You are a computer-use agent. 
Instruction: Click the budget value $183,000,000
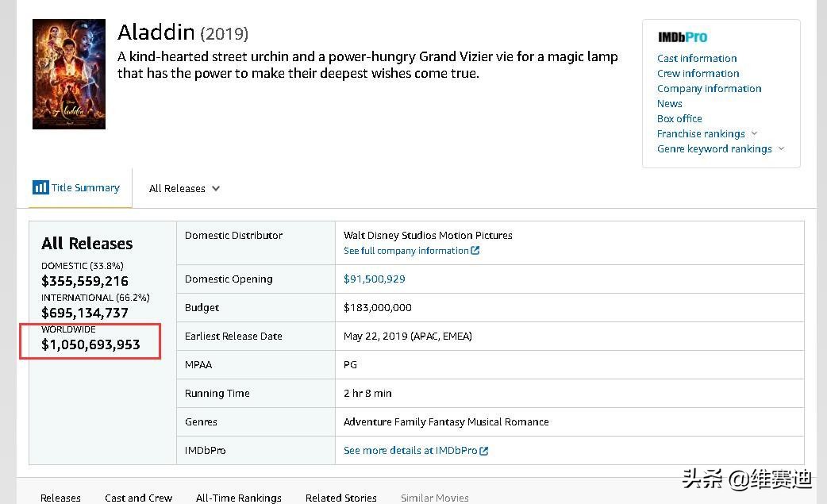tap(377, 307)
